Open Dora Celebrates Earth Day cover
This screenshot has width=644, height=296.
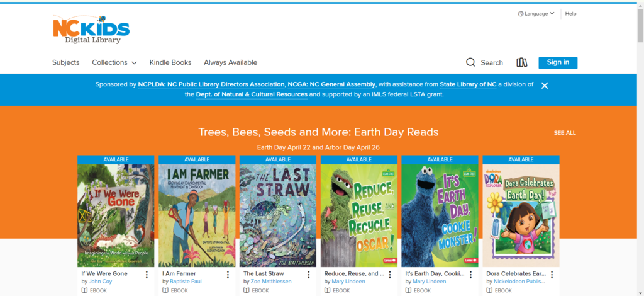click(x=521, y=216)
